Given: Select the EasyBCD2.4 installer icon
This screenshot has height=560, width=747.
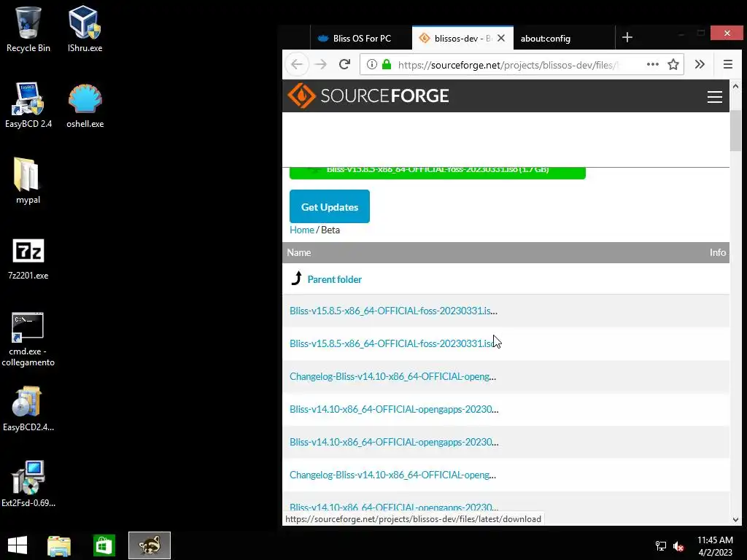Looking at the screenshot, I should pyautogui.click(x=28, y=408).
